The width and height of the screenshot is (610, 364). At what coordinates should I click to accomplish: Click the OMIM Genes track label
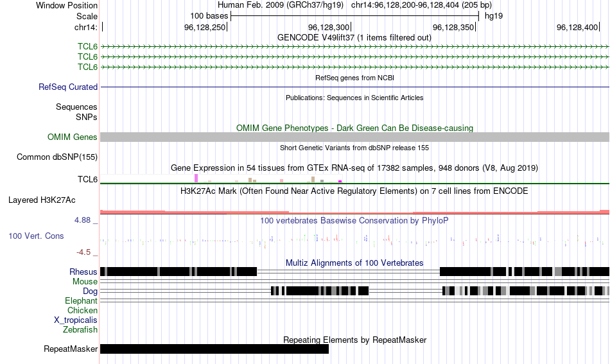72,137
